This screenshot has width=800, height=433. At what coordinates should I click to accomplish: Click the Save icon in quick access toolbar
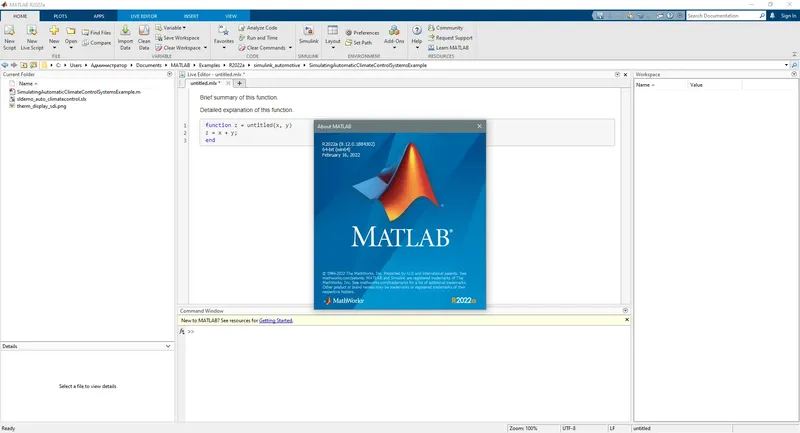(600, 16)
